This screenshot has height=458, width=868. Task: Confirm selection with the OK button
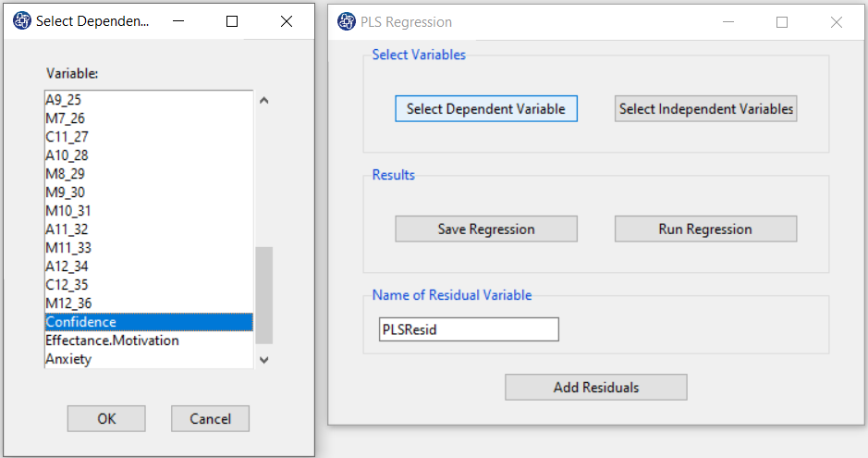[x=106, y=419]
